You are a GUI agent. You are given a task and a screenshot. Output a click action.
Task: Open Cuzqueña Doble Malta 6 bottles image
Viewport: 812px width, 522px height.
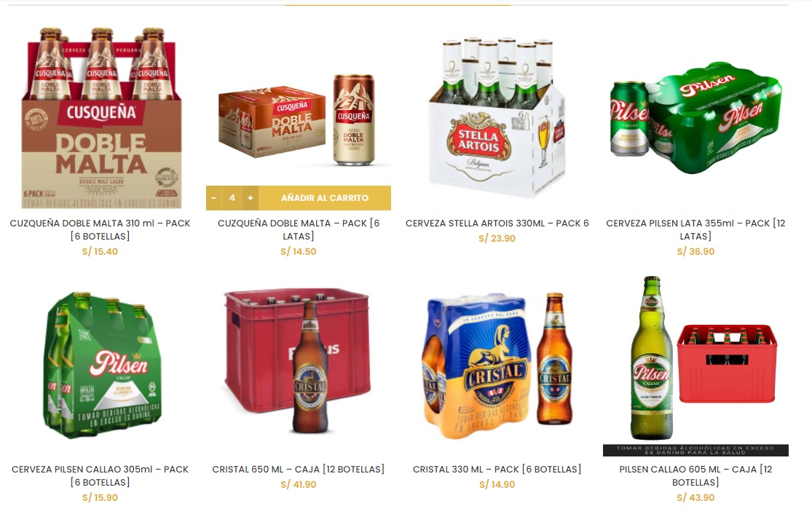point(101,118)
